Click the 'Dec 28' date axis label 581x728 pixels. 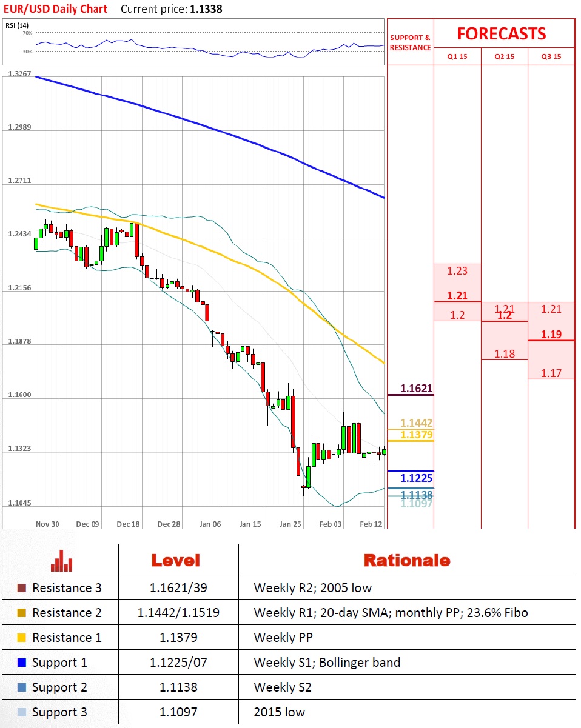point(169,524)
